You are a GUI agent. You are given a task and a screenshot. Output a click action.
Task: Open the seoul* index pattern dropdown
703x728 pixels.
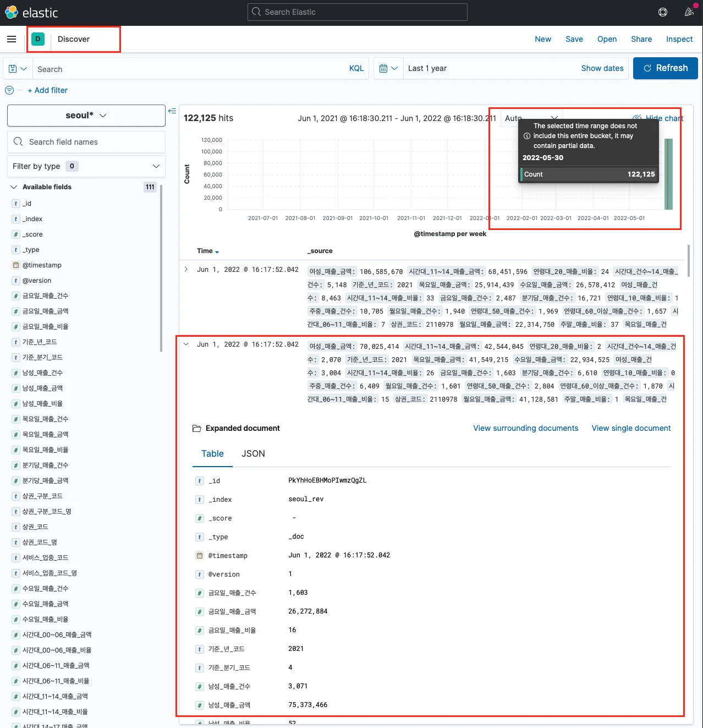86,116
